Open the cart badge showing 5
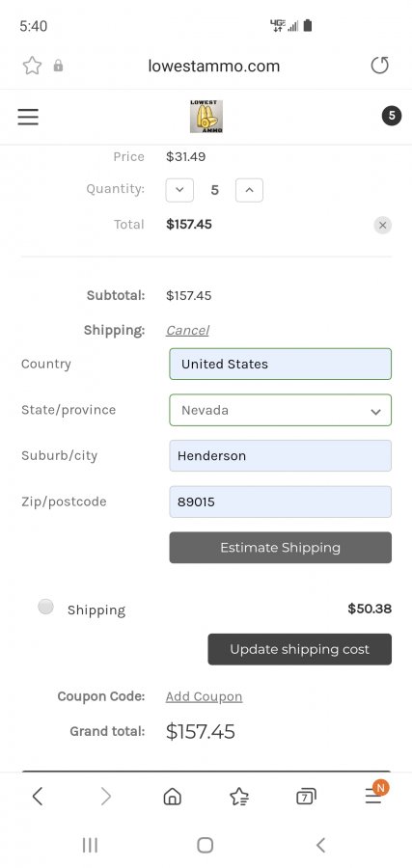This screenshot has height=868, width=412. [392, 116]
